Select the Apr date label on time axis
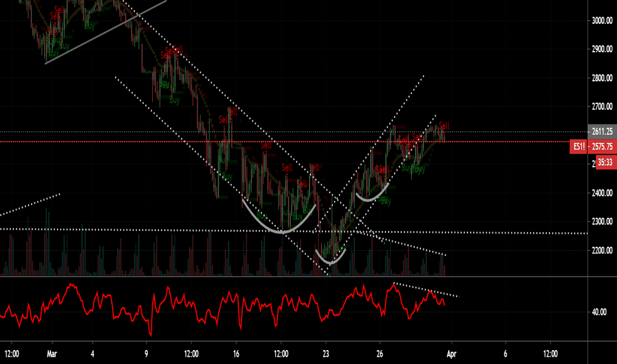This screenshot has height=364, width=617. coord(451,354)
